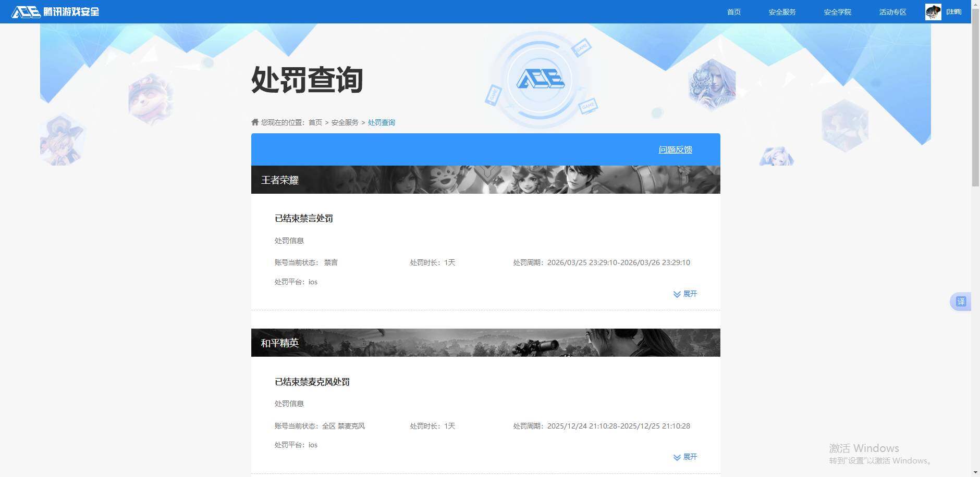This screenshot has width=980, height=477.
Task: Click the home icon in the breadcrumb
Action: pos(255,122)
